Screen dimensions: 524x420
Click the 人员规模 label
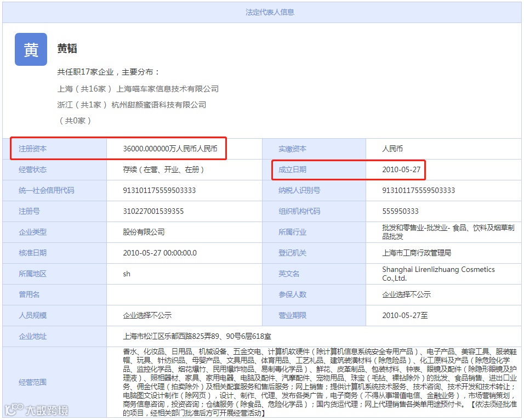tap(32, 315)
